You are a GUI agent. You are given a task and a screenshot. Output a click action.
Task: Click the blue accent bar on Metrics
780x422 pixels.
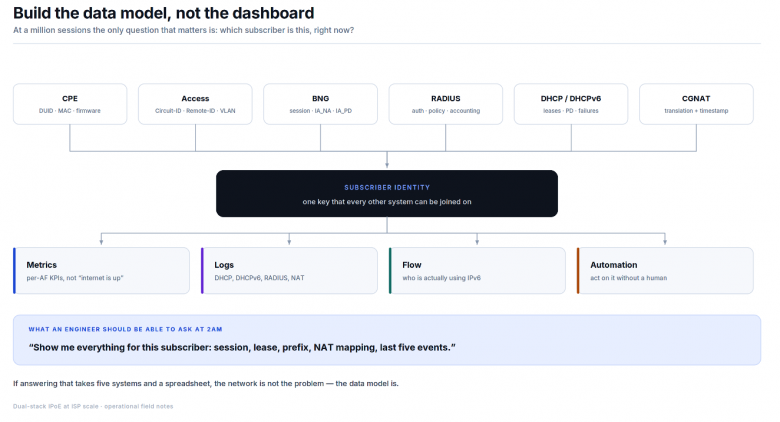pos(14,271)
